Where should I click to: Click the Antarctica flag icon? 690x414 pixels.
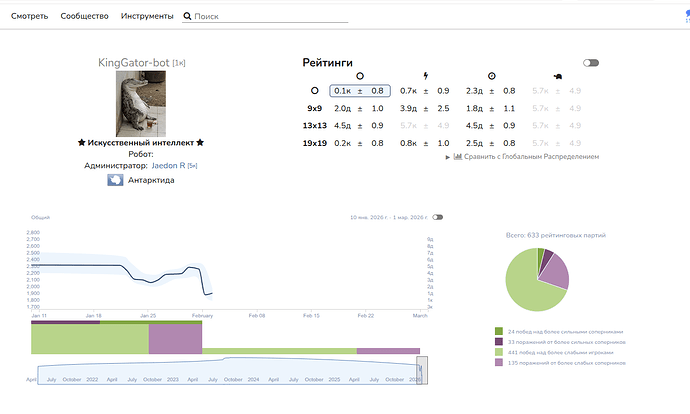pyautogui.click(x=115, y=180)
